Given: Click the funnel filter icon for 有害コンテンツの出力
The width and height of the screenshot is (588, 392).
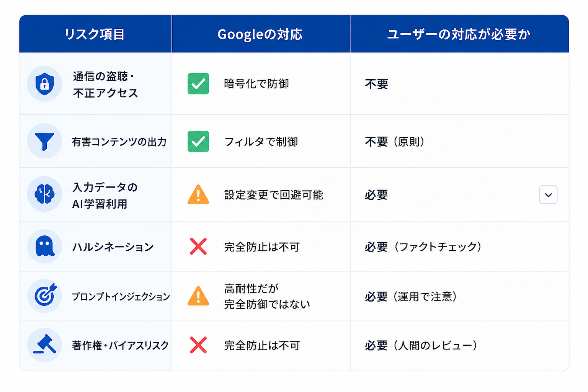Looking at the screenshot, I should click(x=44, y=141).
